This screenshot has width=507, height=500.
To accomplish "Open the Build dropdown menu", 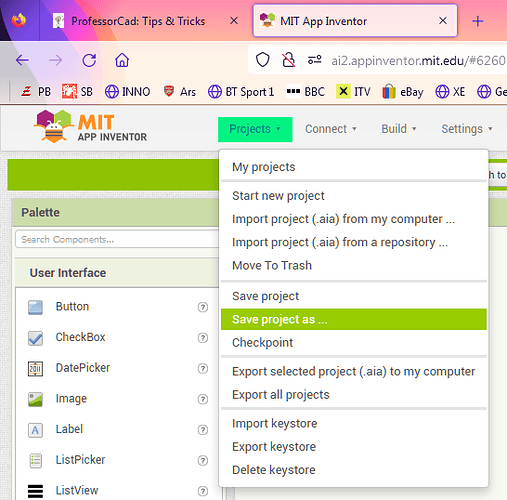I will pos(399,129).
